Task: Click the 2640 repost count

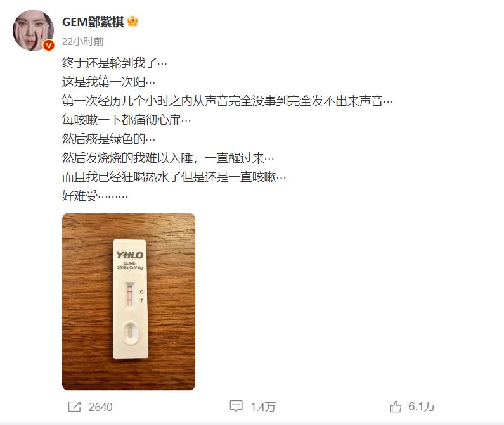Action: (x=101, y=407)
